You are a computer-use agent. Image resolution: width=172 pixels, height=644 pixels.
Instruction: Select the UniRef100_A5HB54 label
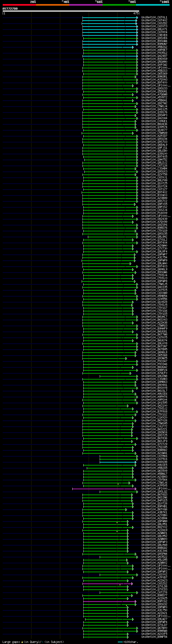(x=154, y=296)
